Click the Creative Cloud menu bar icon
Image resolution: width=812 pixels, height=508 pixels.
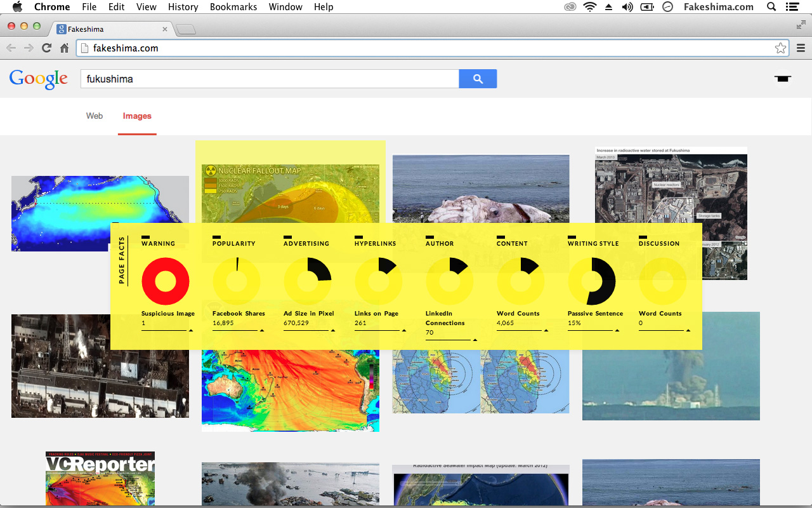coord(570,7)
